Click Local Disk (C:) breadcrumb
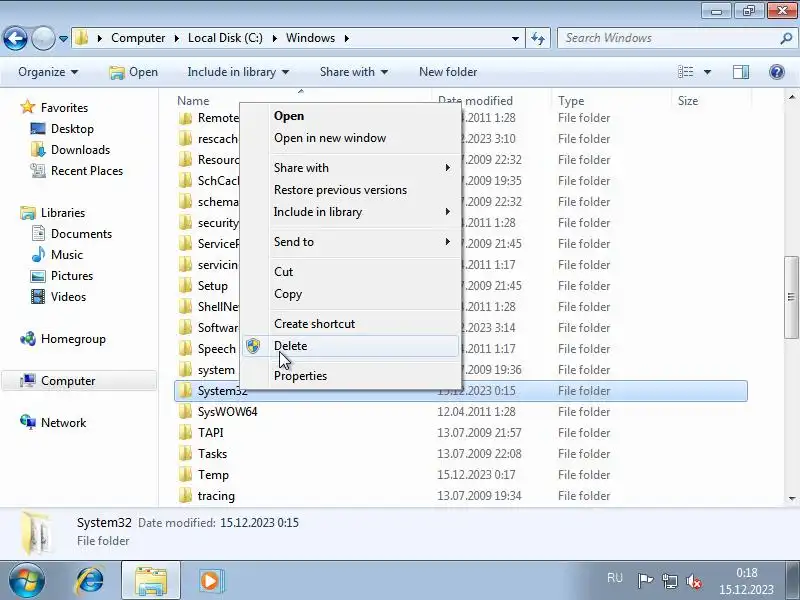Screen dimensions: 800x600 point(225,38)
